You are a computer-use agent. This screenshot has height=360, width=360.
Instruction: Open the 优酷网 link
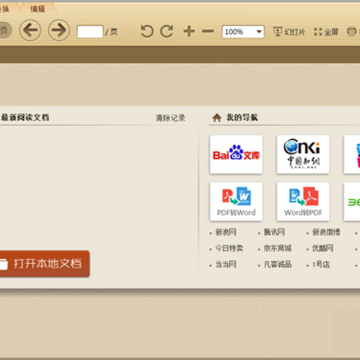[x=323, y=248]
